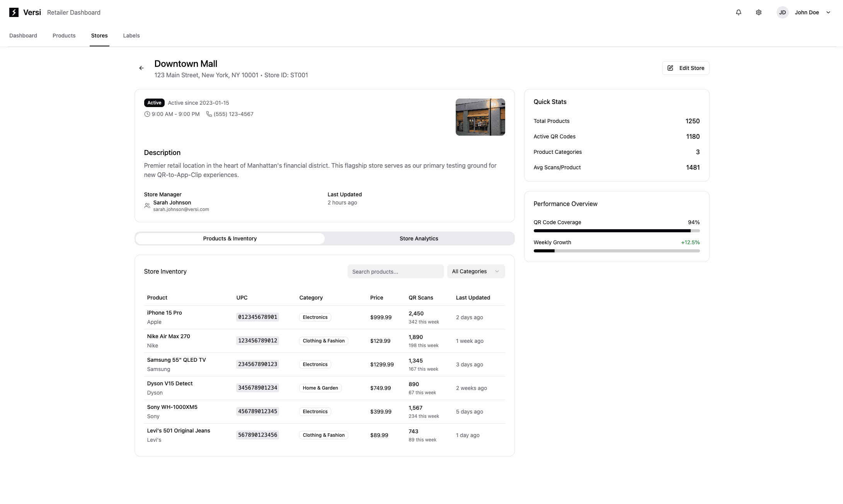
Task: Click the Price column header
Action: (376, 298)
